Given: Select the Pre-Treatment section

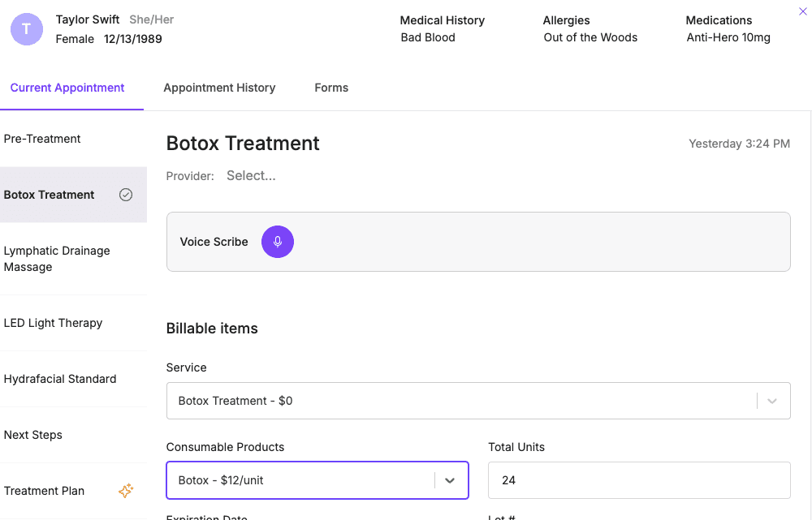Looking at the screenshot, I should (x=42, y=139).
